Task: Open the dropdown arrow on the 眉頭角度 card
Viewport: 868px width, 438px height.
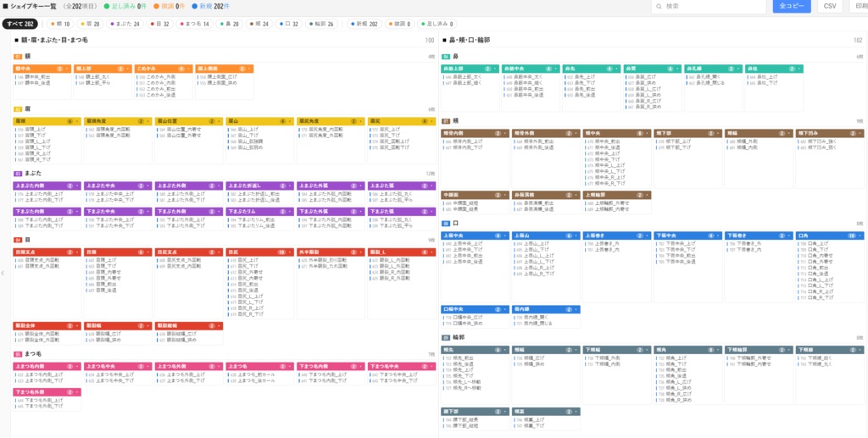Action: pyautogui.click(x=147, y=121)
